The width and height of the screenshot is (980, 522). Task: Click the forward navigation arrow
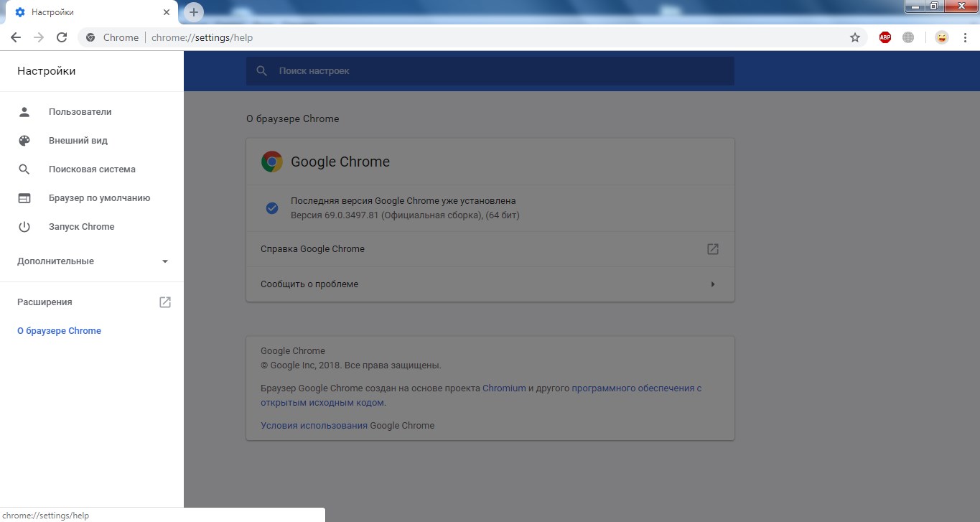(x=39, y=37)
